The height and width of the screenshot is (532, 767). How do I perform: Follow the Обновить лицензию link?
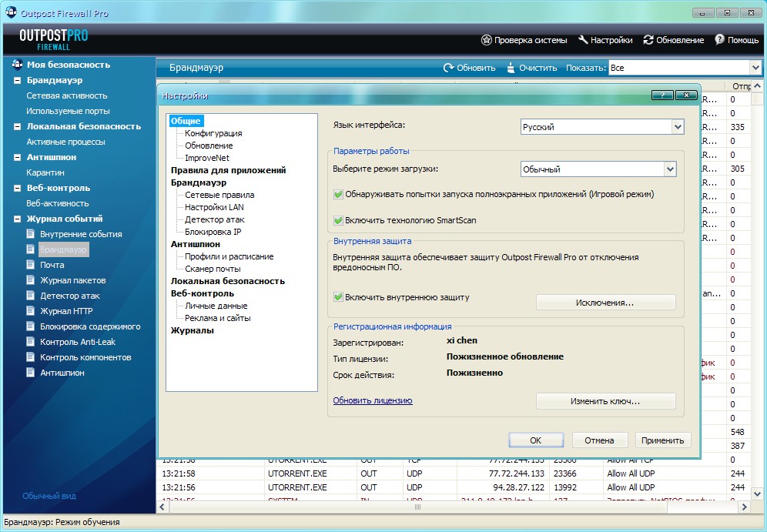[373, 400]
